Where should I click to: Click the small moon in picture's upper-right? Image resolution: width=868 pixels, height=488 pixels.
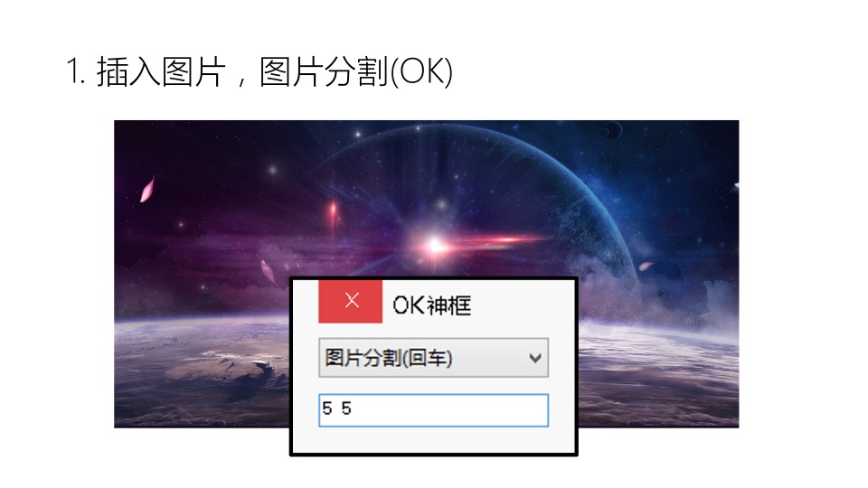coord(613,130)
